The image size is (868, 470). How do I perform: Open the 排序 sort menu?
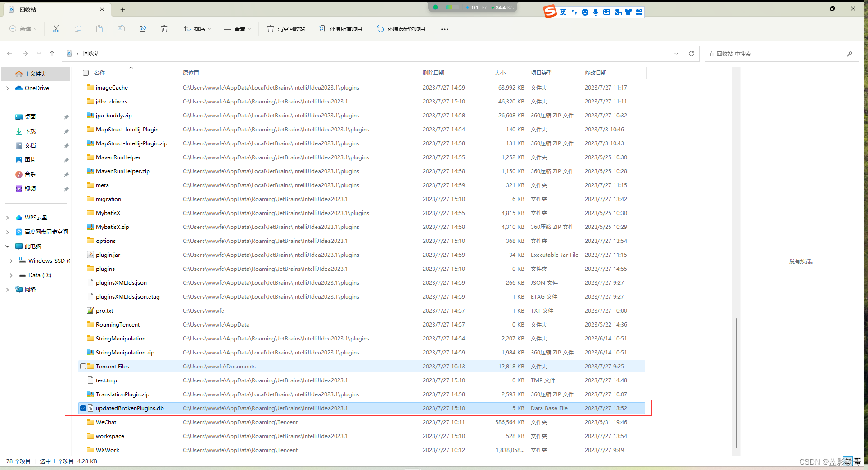[197, 29]
